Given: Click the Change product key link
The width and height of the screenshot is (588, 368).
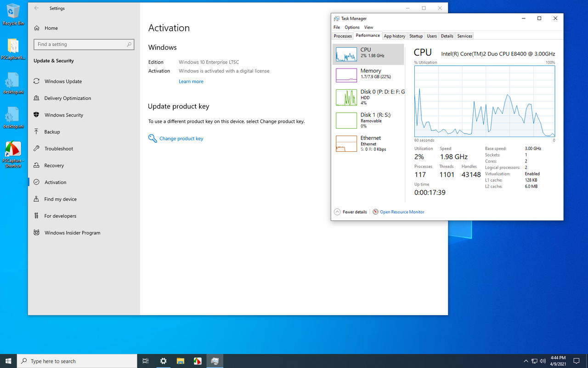Looking at the screenshot, I should pos(181,138).
